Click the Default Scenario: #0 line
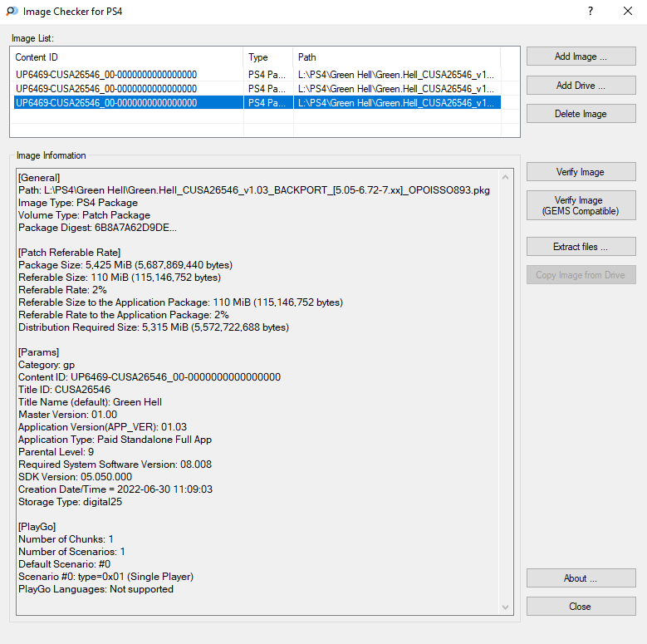647x644 pixels. (x=65, y=564)
